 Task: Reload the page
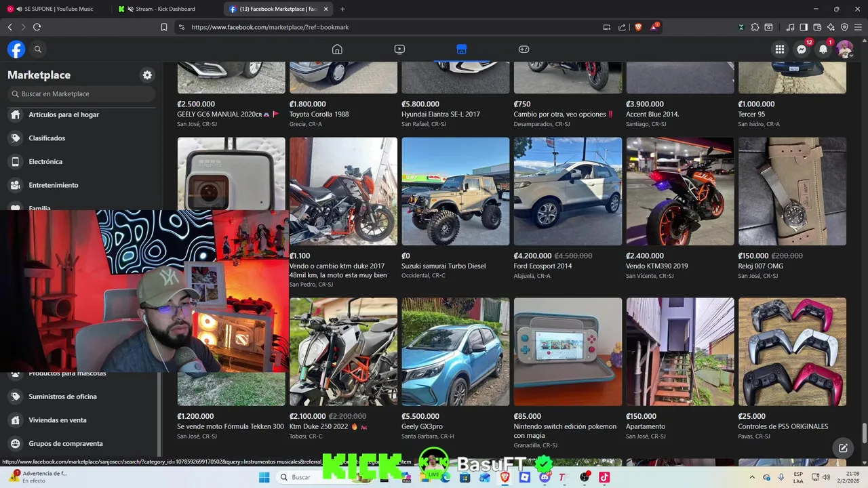tap(37, 27)
